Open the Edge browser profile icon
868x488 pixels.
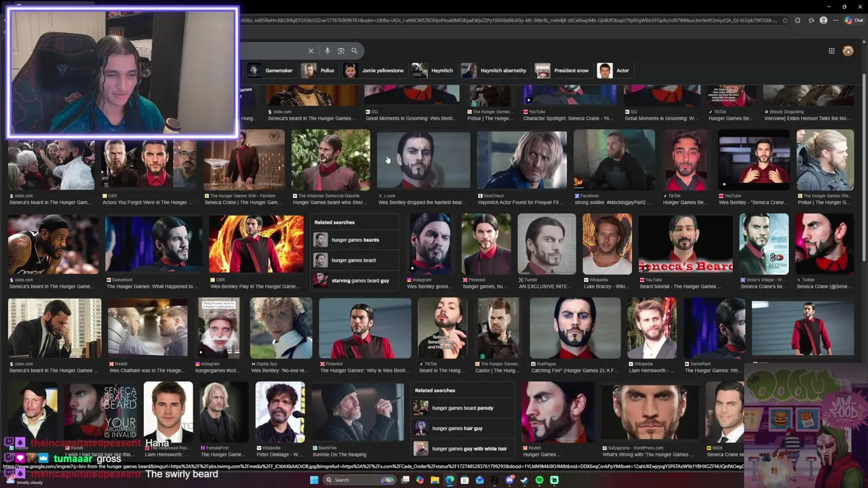tap(823, 20)
